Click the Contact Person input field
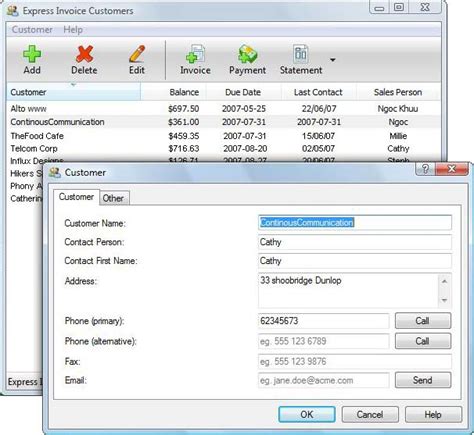 (355, 242)
